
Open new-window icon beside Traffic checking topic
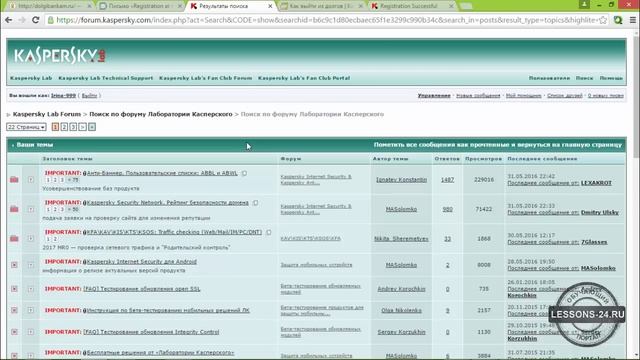click(269, 232)
